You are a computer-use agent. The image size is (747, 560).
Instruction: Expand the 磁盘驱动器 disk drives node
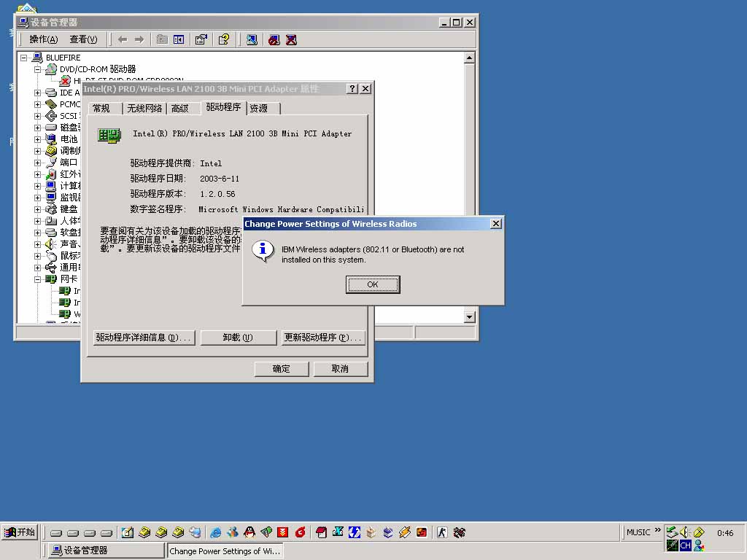(x=38, y=128)
